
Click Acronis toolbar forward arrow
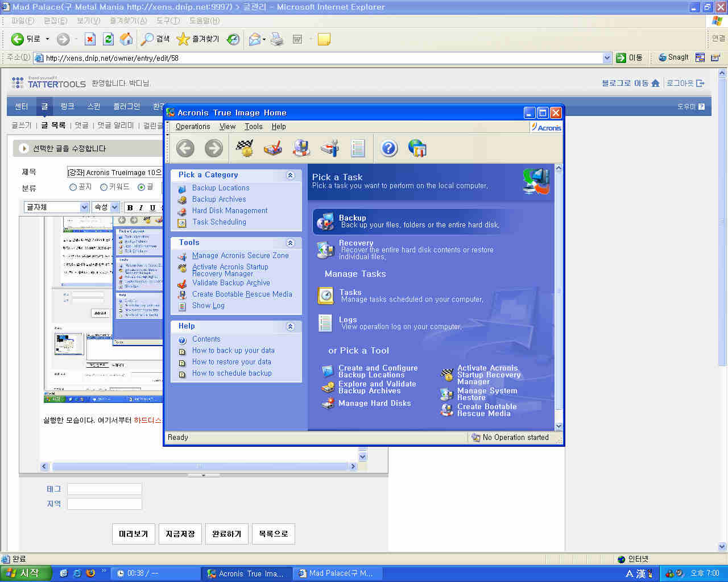click(214, 148)
